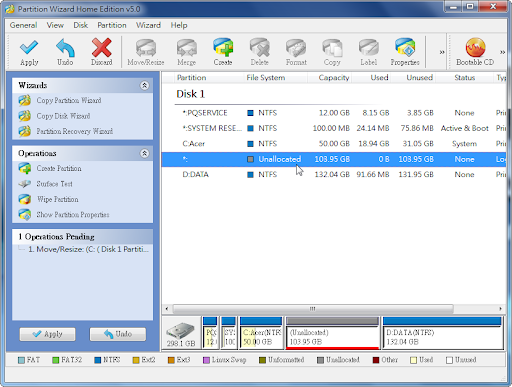Open the View menu
The width and height of the screenshot is (512, 387).
pyautogui.click(x=55, y=25)
